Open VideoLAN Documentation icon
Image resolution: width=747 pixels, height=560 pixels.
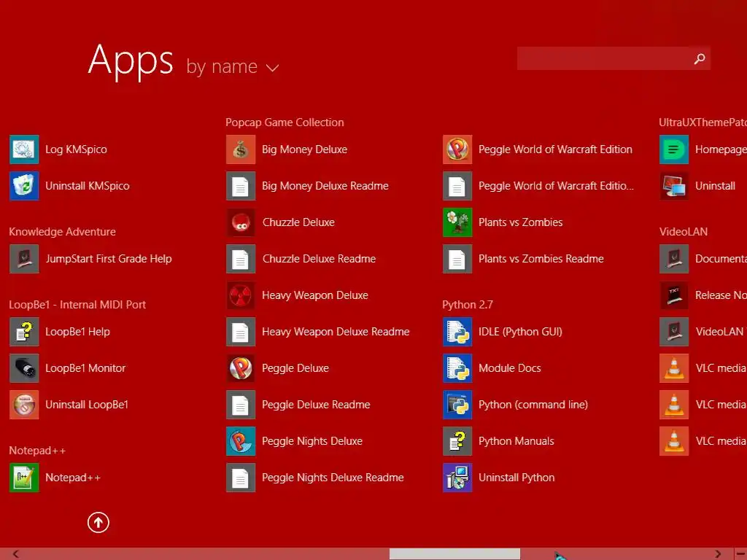point(674,259)
